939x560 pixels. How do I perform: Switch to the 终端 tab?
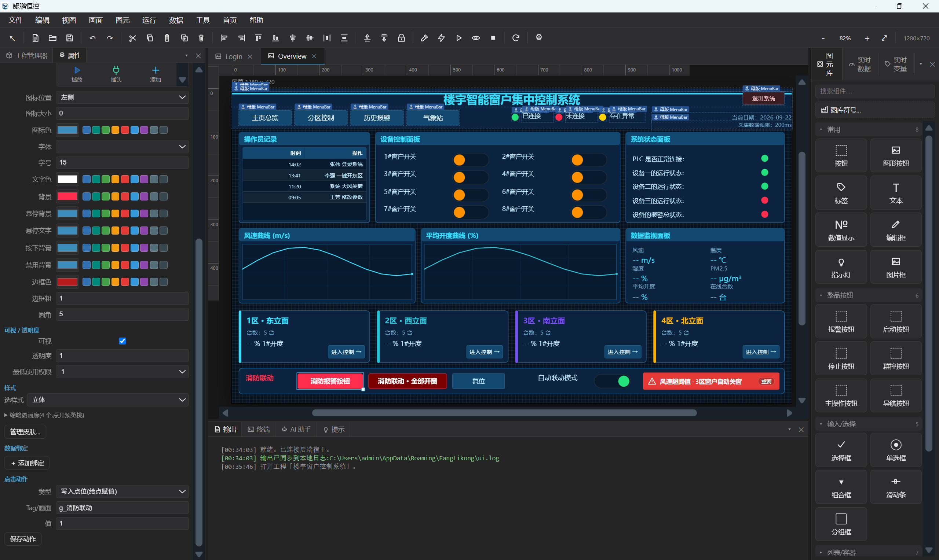pos(259,430)
